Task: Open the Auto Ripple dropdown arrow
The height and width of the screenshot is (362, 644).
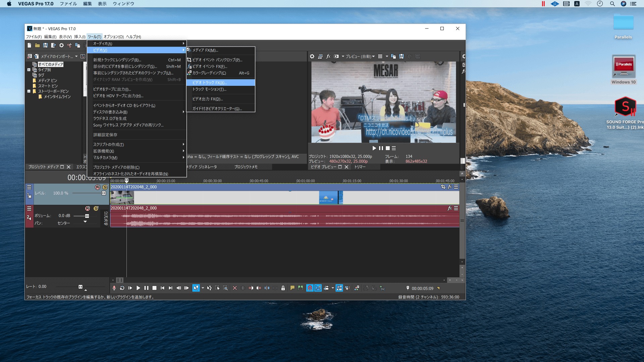Action: click(333, 288)
